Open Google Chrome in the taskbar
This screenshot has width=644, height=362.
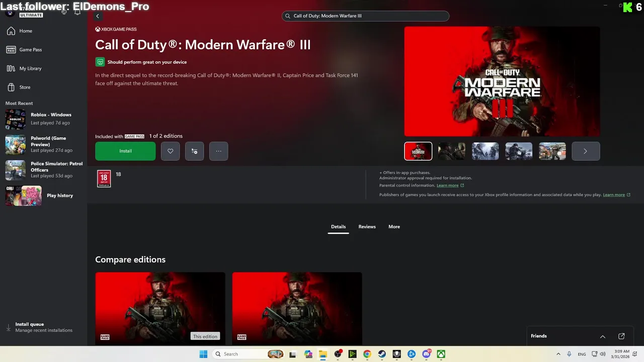click(x=367, y=354)
